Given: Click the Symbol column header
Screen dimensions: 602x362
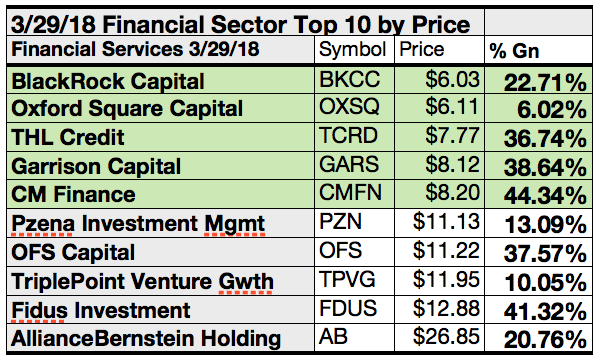Looking at the screenshot, I should [354, 50].
